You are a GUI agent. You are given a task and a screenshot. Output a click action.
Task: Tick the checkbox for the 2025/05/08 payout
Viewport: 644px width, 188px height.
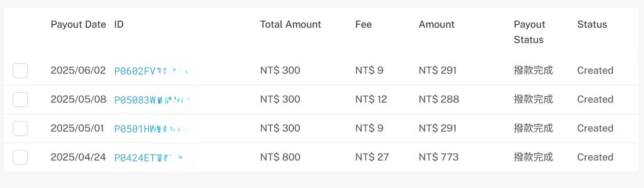[20, 100]
